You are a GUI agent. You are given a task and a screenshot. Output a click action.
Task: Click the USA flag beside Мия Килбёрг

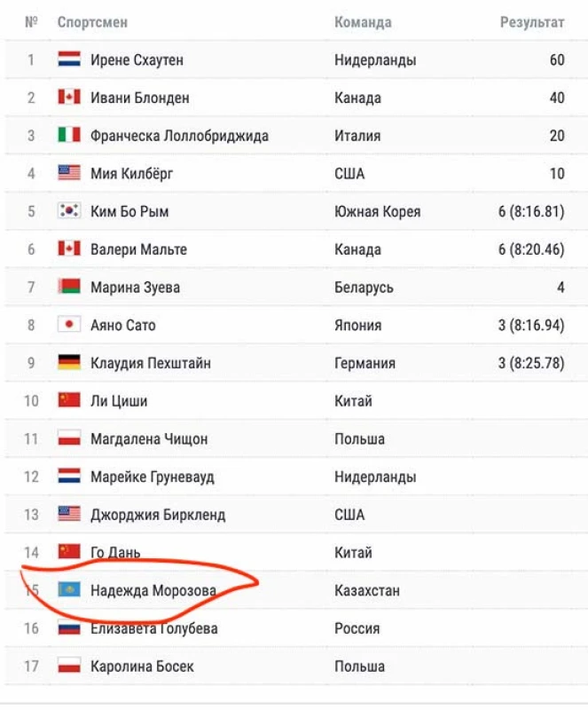(69, 174)
